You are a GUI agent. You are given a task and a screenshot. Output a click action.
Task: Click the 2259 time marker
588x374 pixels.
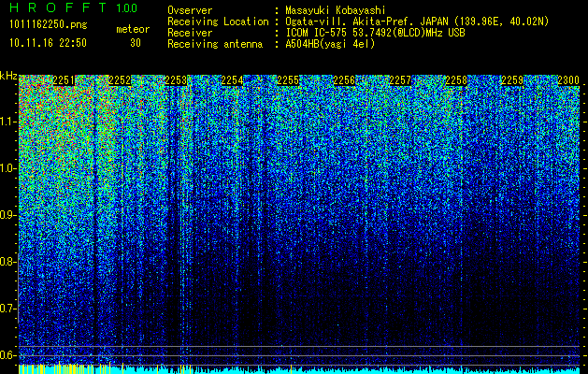tap(512, 80)
